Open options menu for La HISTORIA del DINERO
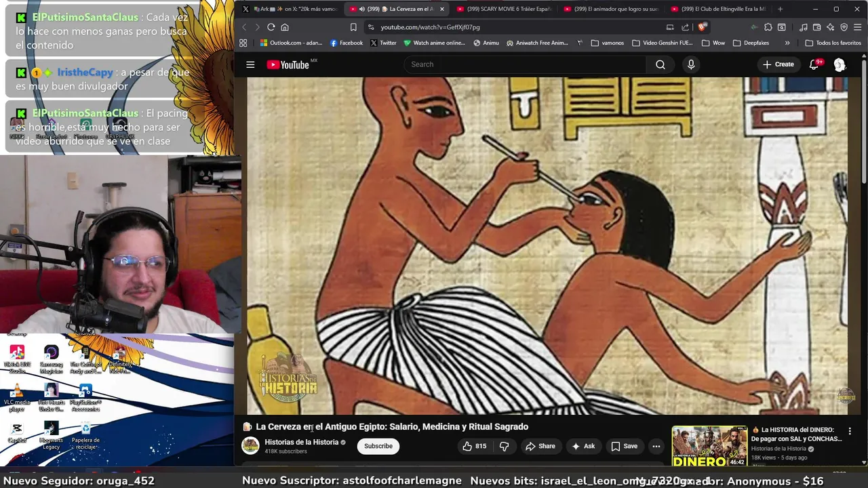This screenshot has width=868, height=488. (850, 431)
